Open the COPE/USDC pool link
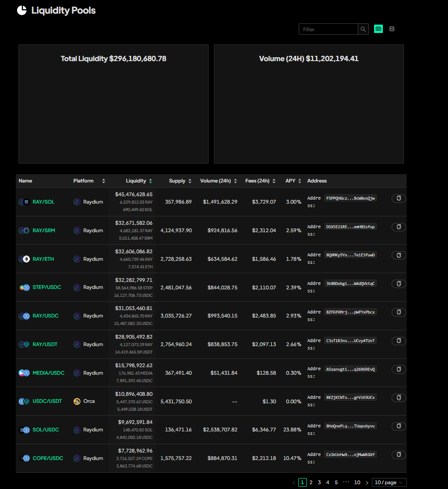This screenshot has width=448, height=489. 48,458
